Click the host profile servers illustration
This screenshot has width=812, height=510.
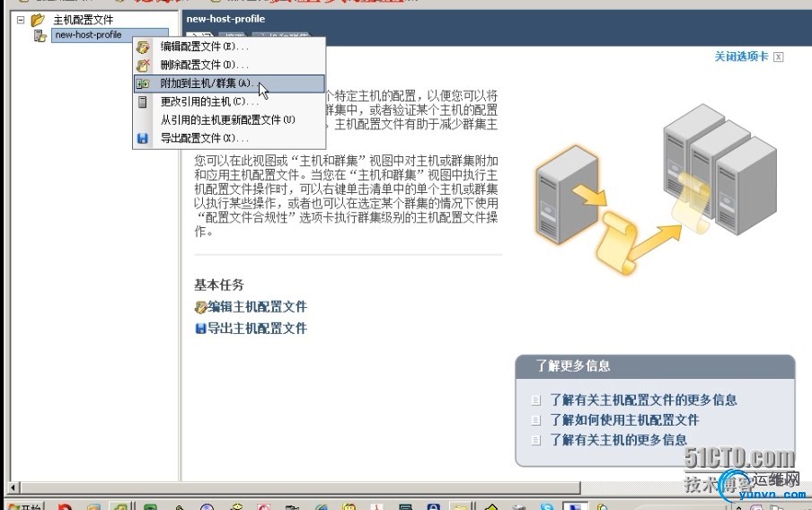pyautogui.click(x=656, y=189)
